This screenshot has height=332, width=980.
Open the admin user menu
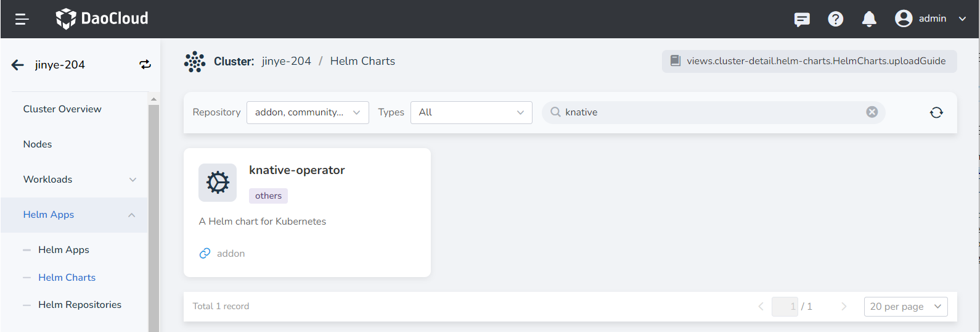[931, 19]
